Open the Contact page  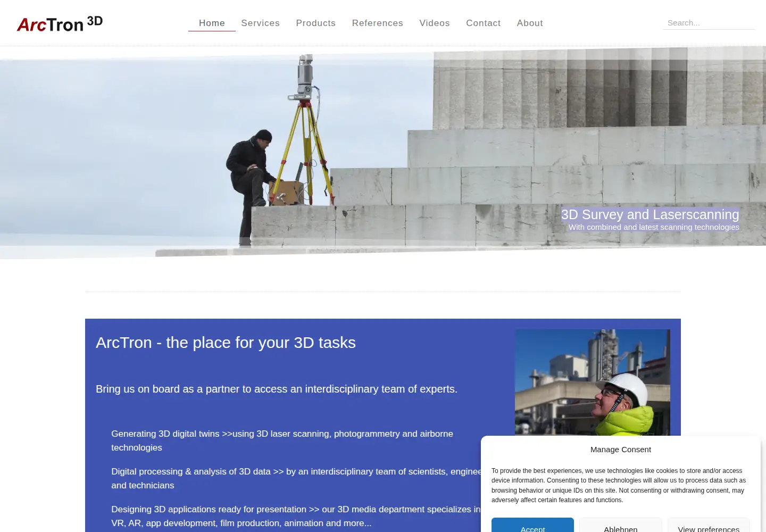click(483, 23)
